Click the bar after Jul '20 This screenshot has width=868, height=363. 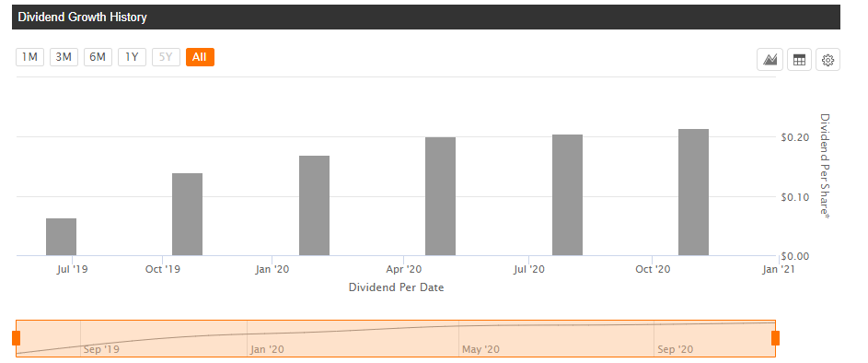567,195
